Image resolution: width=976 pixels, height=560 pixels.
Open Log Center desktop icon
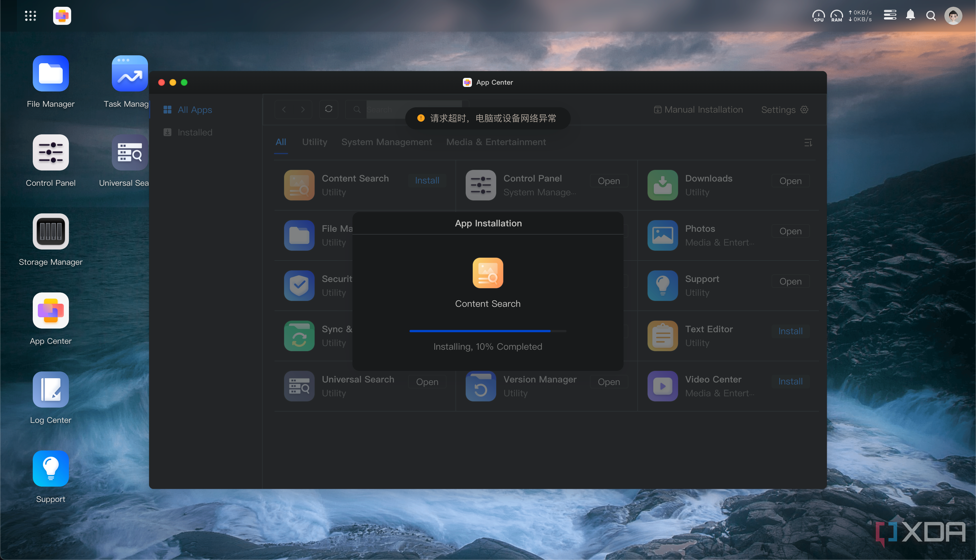pyautogui.click(x=50, y=389)
